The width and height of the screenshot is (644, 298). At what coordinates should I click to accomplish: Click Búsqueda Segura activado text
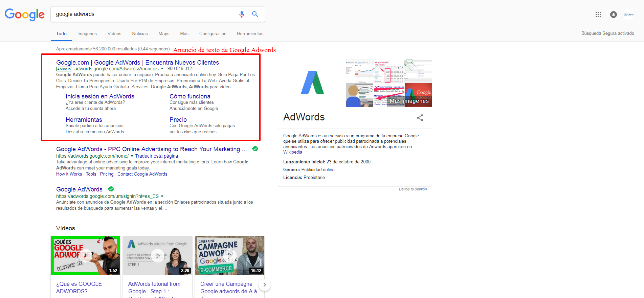[608, 33]
